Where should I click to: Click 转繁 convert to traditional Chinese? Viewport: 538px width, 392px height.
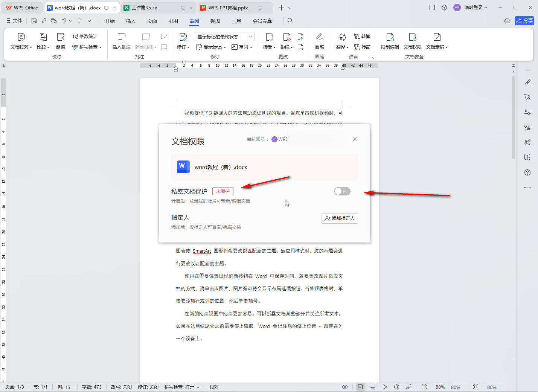pos(362,37)
